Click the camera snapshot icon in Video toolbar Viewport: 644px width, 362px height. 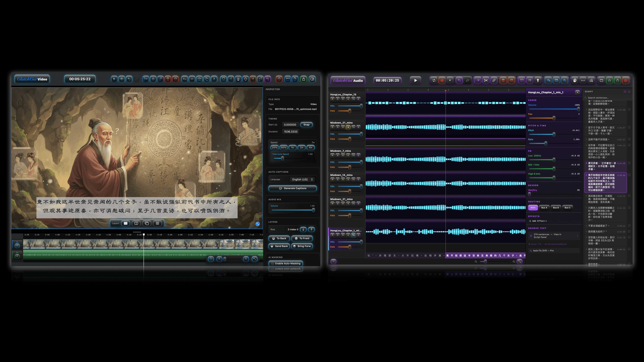200,79
